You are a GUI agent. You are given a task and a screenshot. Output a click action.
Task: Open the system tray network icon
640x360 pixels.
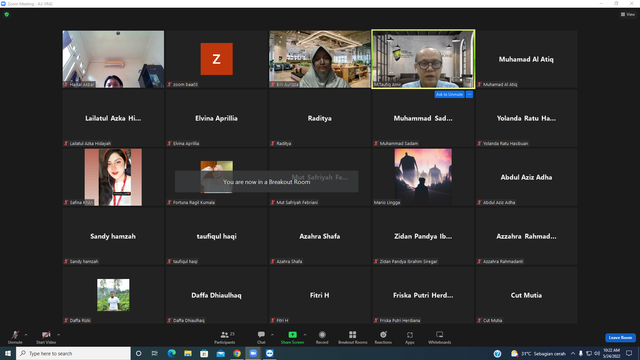click(x=589, y=353)
